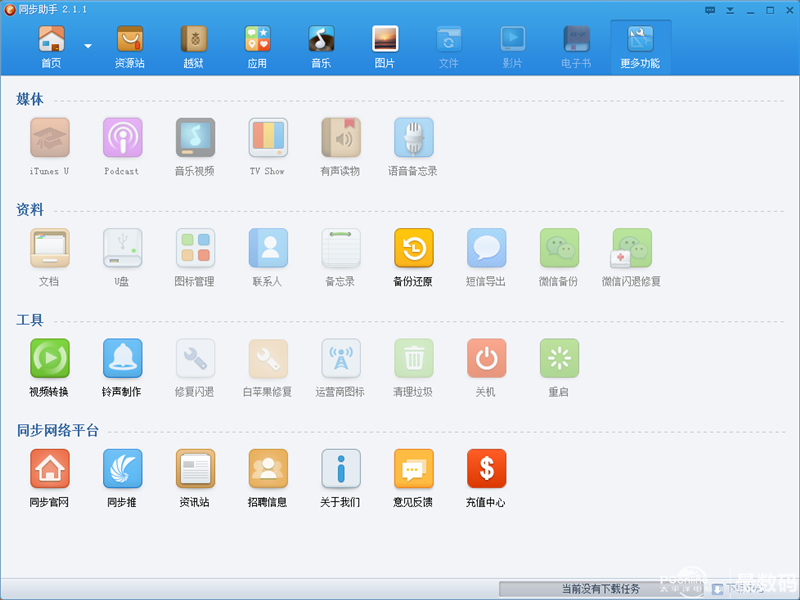Open the 同步官网 official website link

[x=49, y=471]
